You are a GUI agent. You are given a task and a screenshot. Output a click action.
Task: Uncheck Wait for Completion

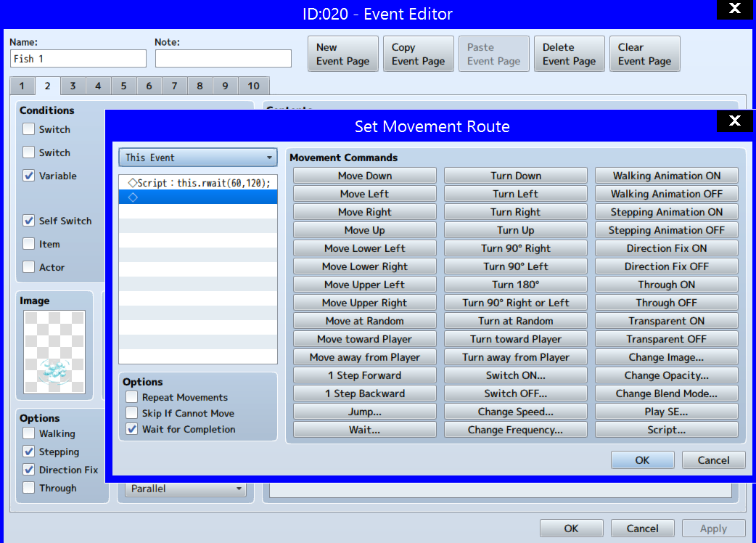(131, 429)
